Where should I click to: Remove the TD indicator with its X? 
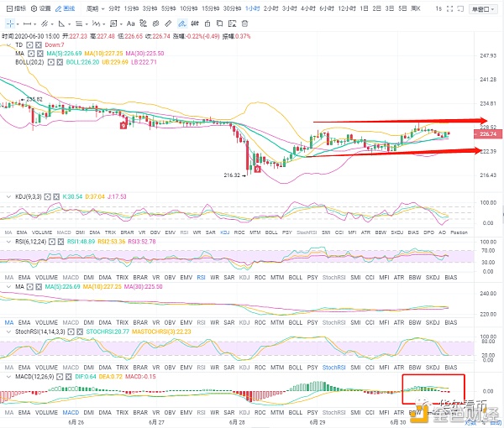coord(39,45)
